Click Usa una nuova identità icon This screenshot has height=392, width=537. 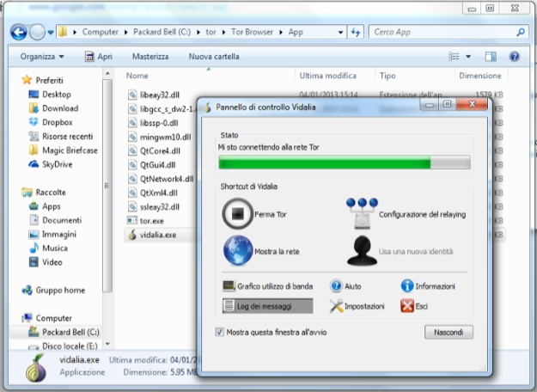pos(362,249)
